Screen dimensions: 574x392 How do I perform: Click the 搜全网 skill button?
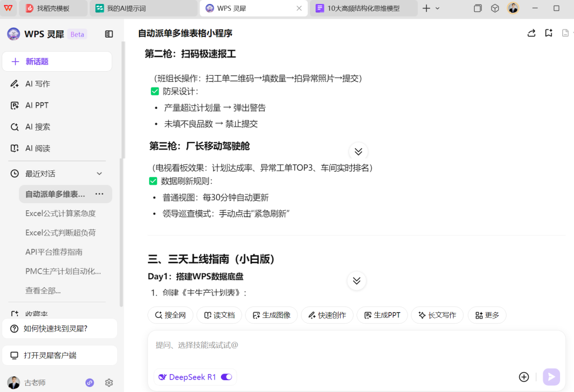[170, 315]
